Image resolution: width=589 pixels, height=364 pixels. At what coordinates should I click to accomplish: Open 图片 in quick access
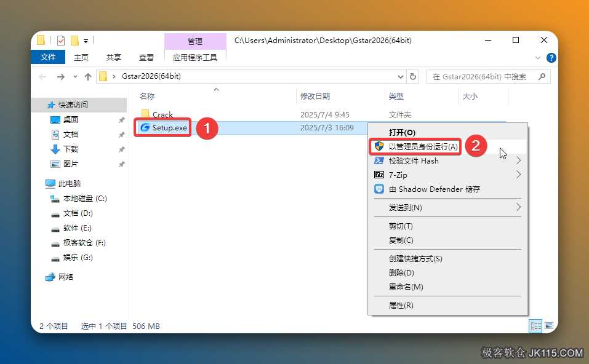click(71, 164)
